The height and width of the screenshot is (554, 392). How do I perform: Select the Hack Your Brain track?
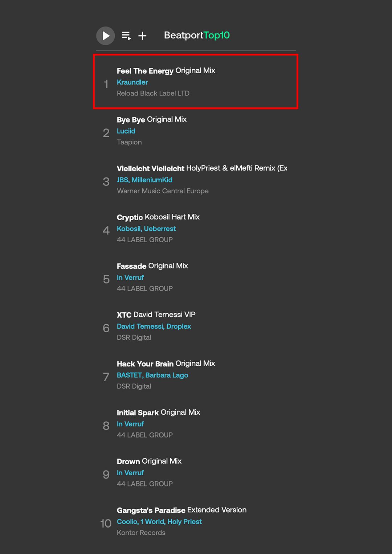click(166, 364)
